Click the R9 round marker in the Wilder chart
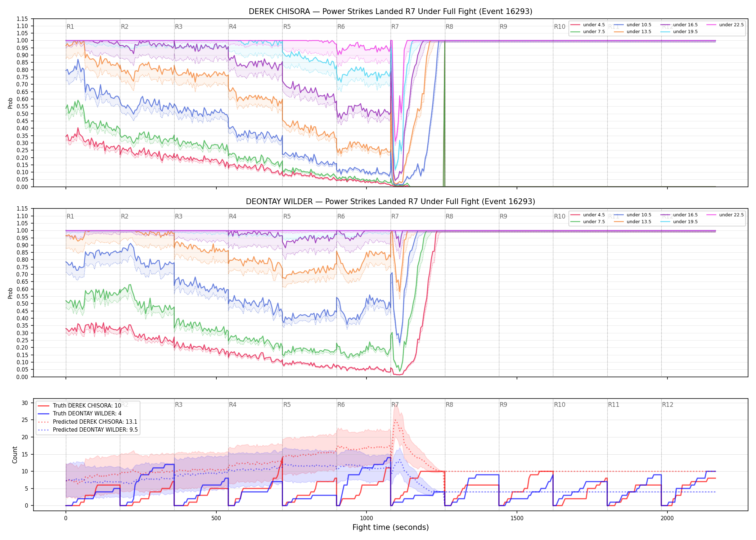Image resolution: width=756 pixels, height=540 pixels. point(503,216)
